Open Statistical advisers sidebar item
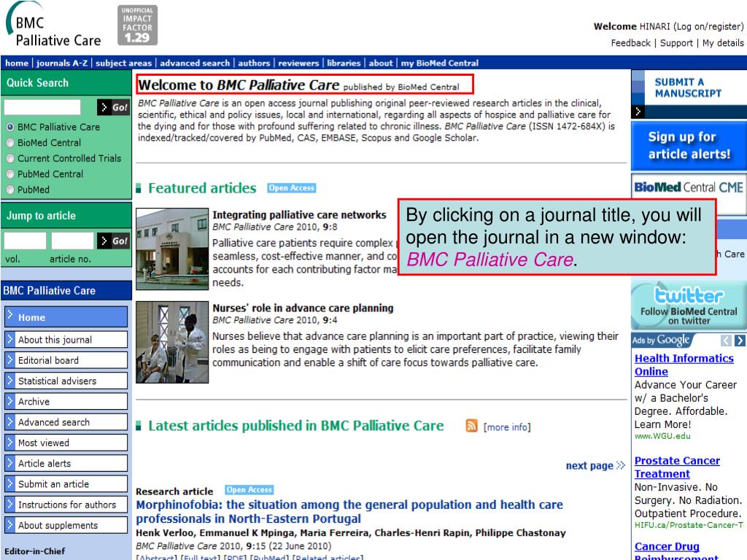 point(66,381)
